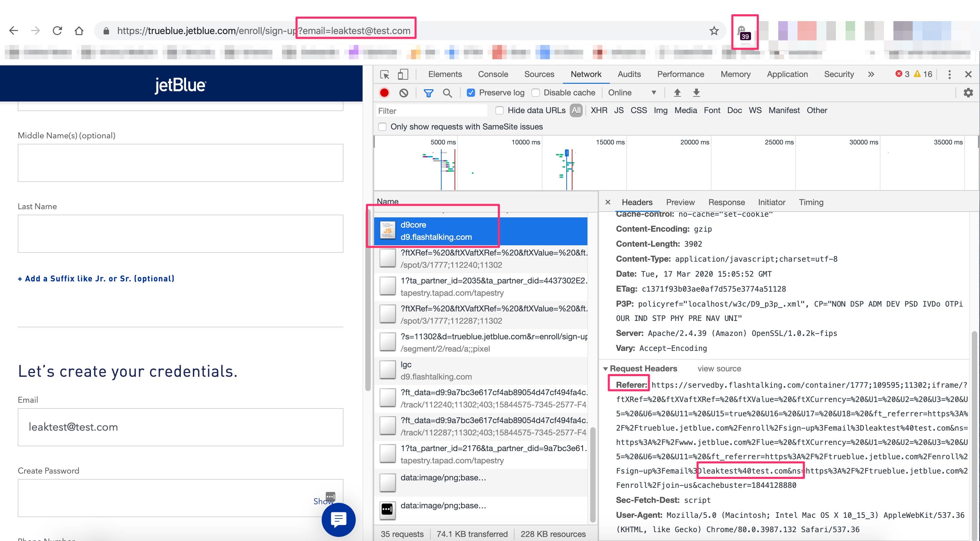Toggle the network filter funnel icon
This screenshot has width=980, height=541.
coord(428,93)
